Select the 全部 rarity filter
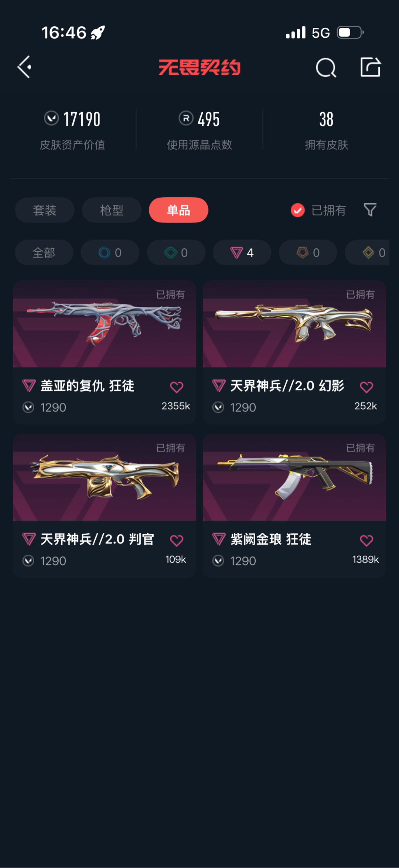The image size is (399, 868). click(44, 252)
